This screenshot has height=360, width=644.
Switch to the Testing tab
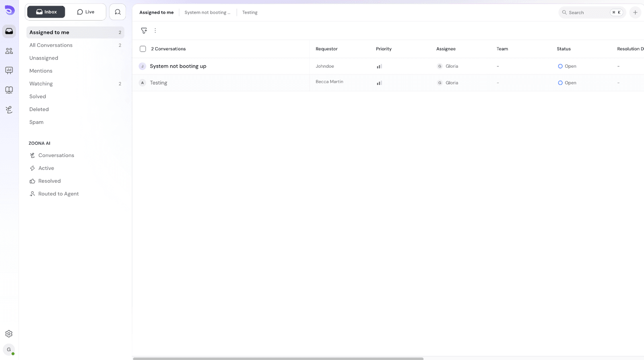(x=250, y=12)
